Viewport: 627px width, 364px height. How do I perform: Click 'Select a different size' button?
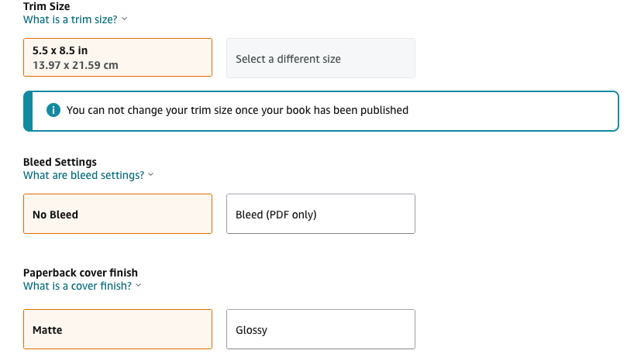[x=321, y=58]
